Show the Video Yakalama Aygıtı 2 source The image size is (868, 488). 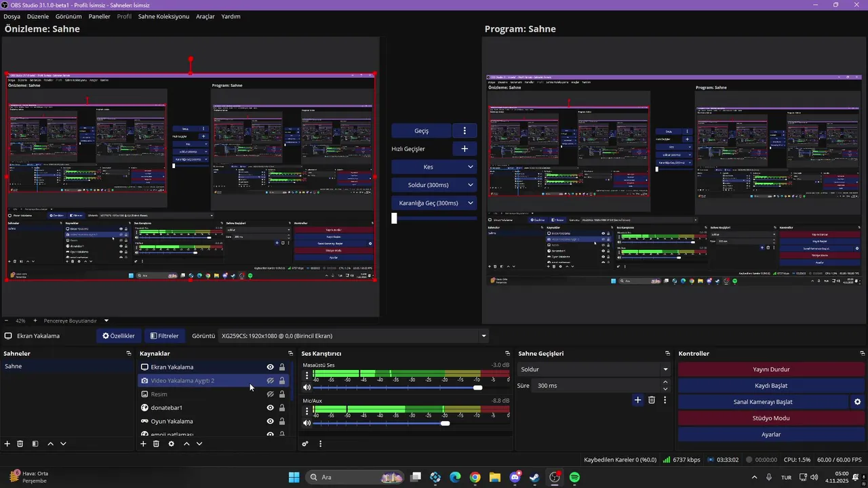pos(270,381)
